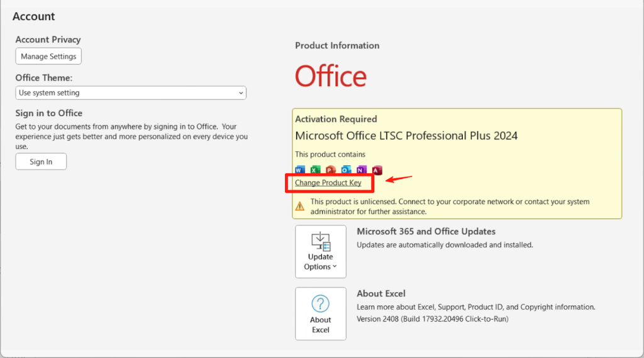Open the About Excel button
The image size is (644, 358).
click(x=321, y=313)
